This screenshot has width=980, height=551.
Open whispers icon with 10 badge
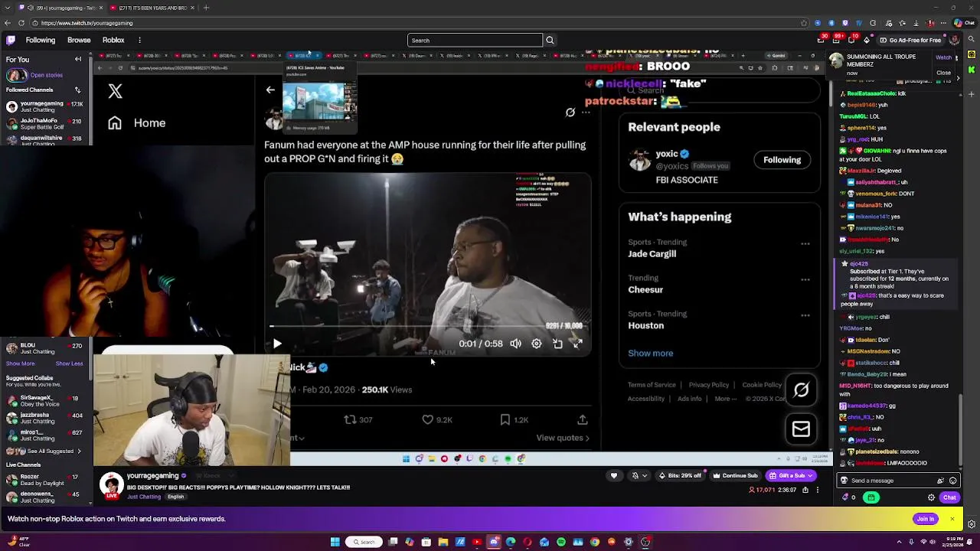(x=853, y=40)
